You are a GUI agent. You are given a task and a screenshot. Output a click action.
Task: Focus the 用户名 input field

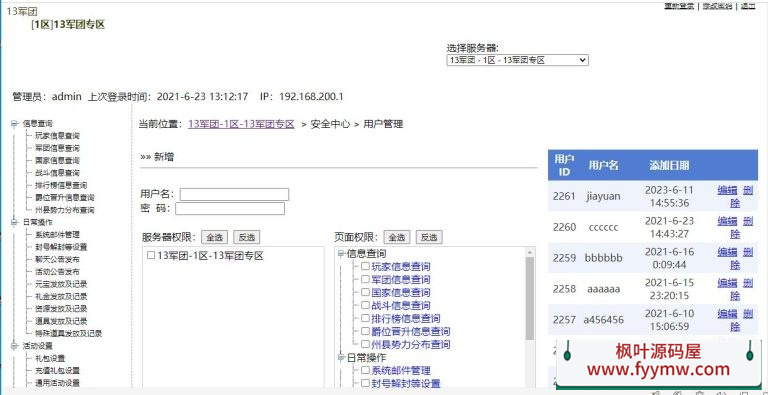click(x=234, y=194)
